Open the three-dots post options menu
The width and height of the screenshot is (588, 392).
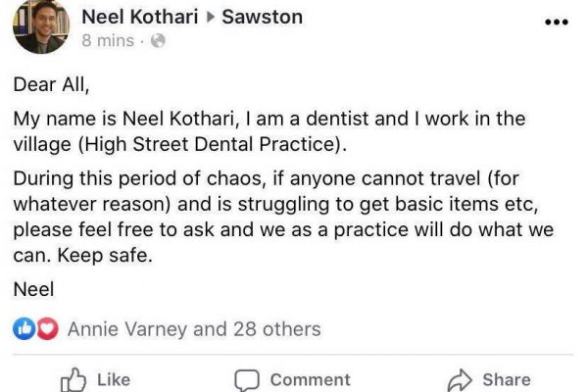pos(557,23)
